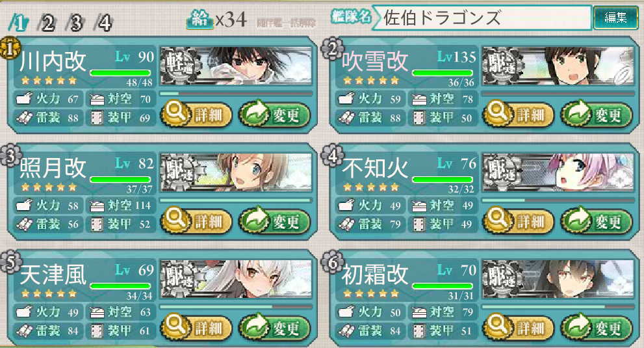Click the slot 6 gear badge

332,261
